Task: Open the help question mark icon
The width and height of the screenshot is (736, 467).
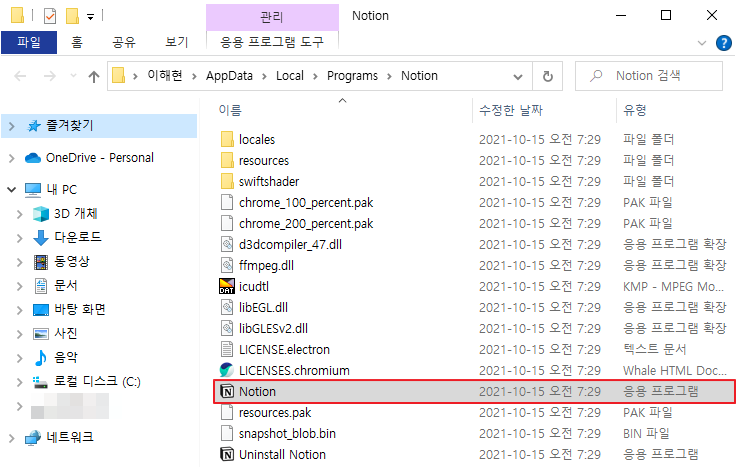Action: point(723,43)
